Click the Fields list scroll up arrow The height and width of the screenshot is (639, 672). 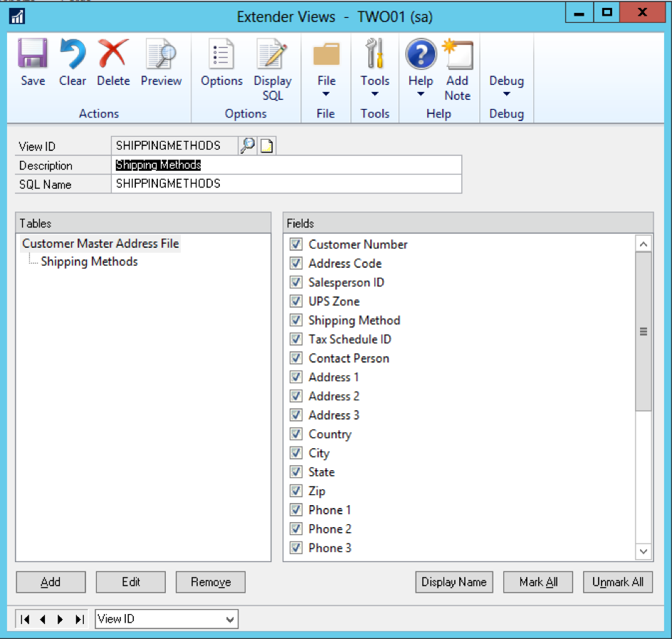(x=644, y=244)
